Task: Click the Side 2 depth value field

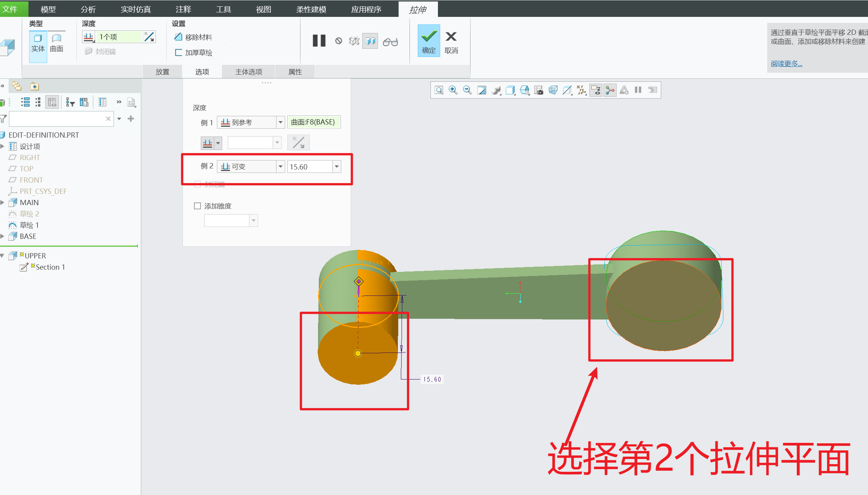Action: (309, 166)
